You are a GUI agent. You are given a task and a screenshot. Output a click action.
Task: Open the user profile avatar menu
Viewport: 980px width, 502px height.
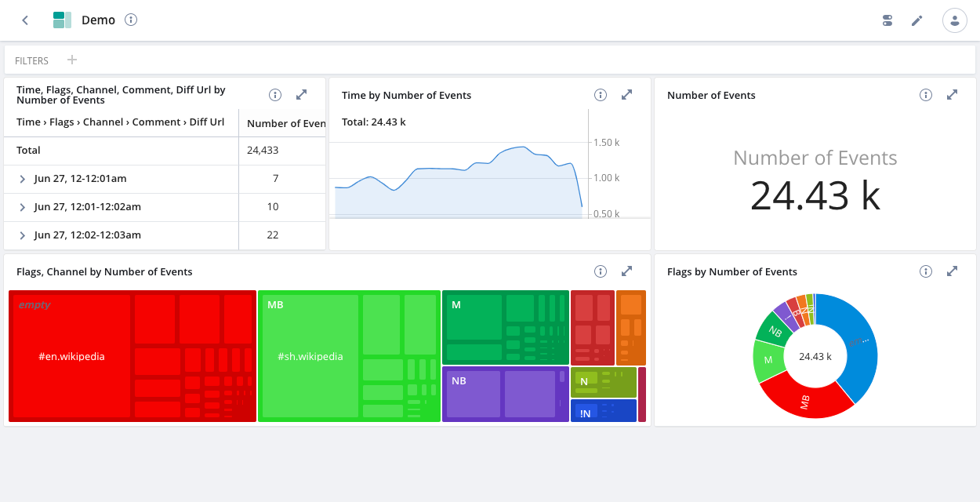(954, 20)
